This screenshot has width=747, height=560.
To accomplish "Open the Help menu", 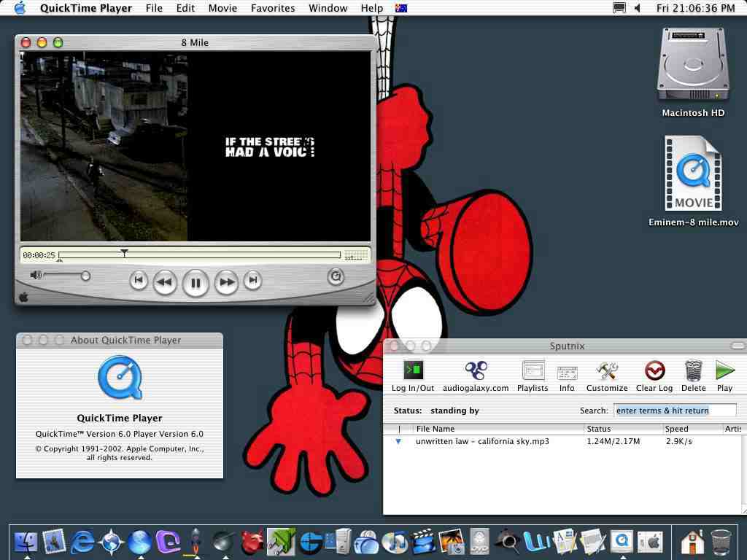I will pyautogui.click(x=371, y=8).
